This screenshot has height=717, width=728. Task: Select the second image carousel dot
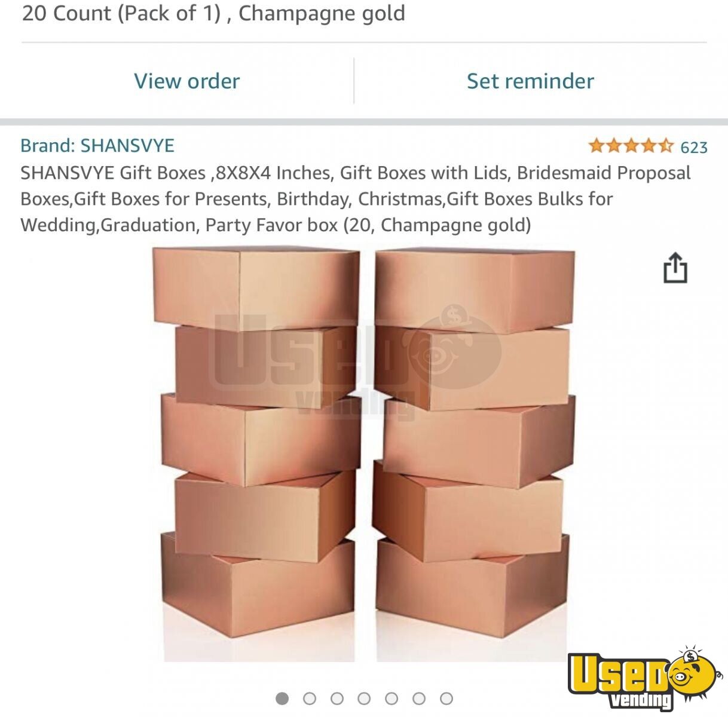coord(310,698)
